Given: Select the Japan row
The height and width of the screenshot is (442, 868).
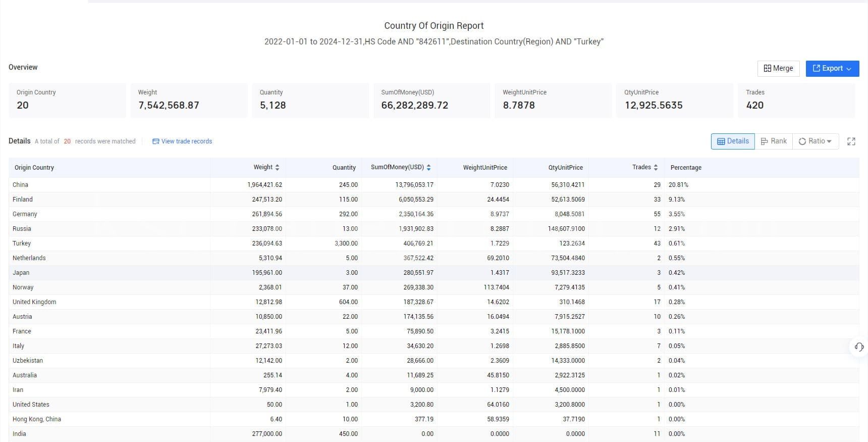Looking at the screenshot, I should pos(433,273).
